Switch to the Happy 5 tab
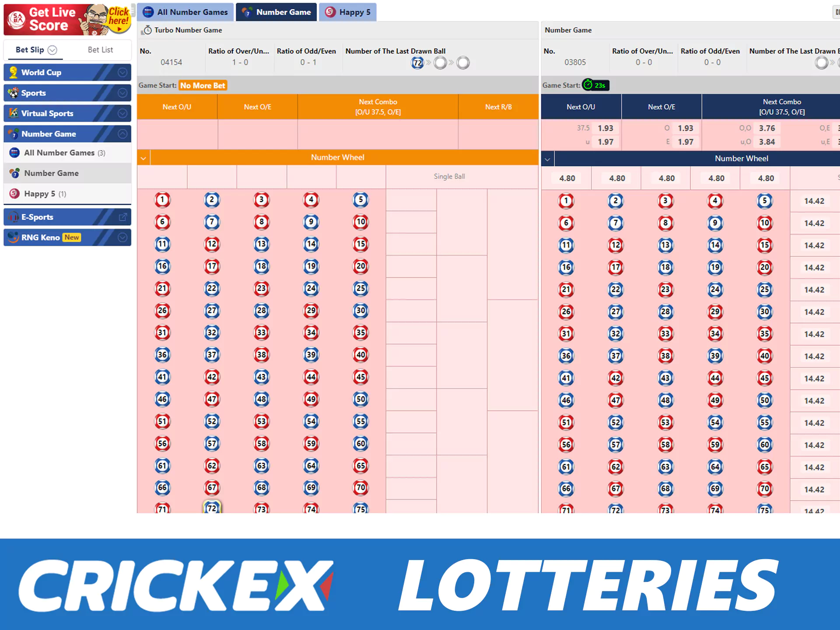 (348, 12)
